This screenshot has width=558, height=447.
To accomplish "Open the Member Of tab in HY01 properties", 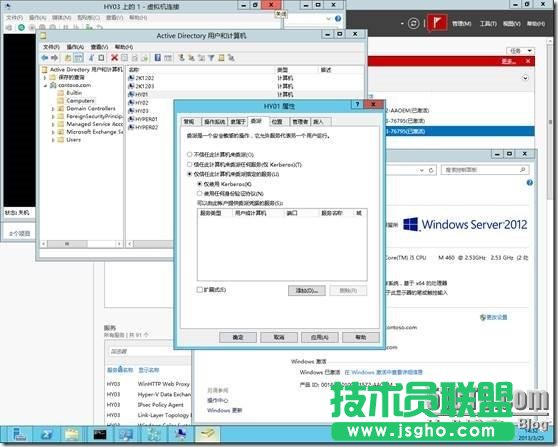I will tap(238, 122).
